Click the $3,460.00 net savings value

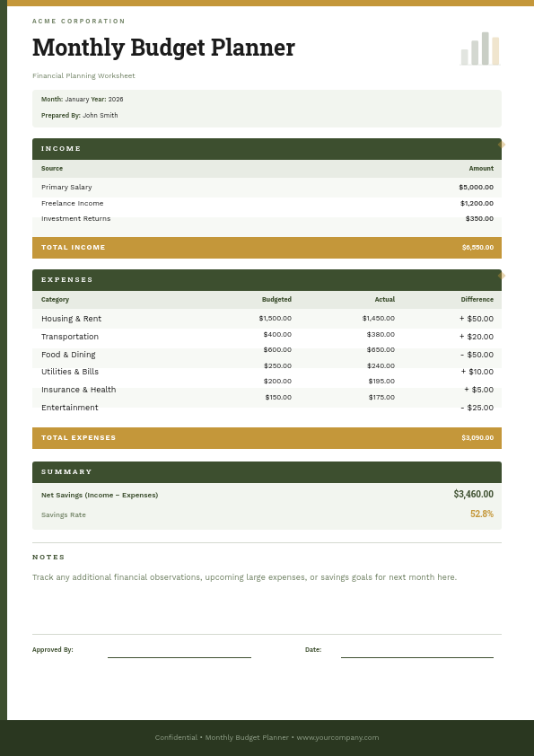pyautogui.click(x=473, y=494)
